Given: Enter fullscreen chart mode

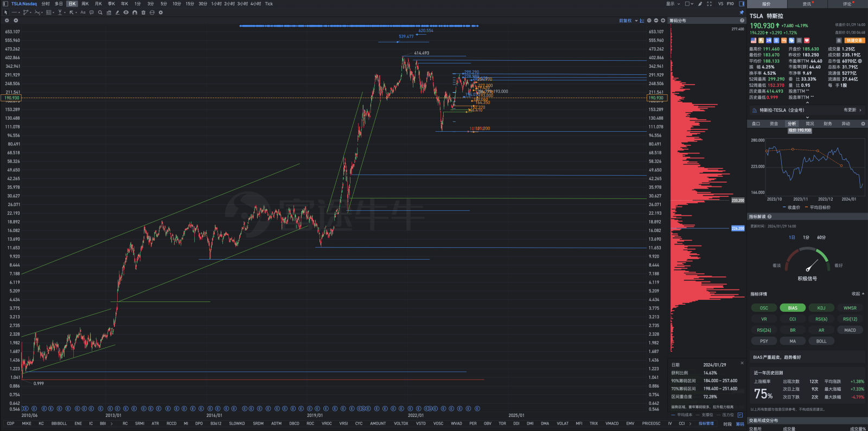Looking at the screenshot, I should [709, 4].
